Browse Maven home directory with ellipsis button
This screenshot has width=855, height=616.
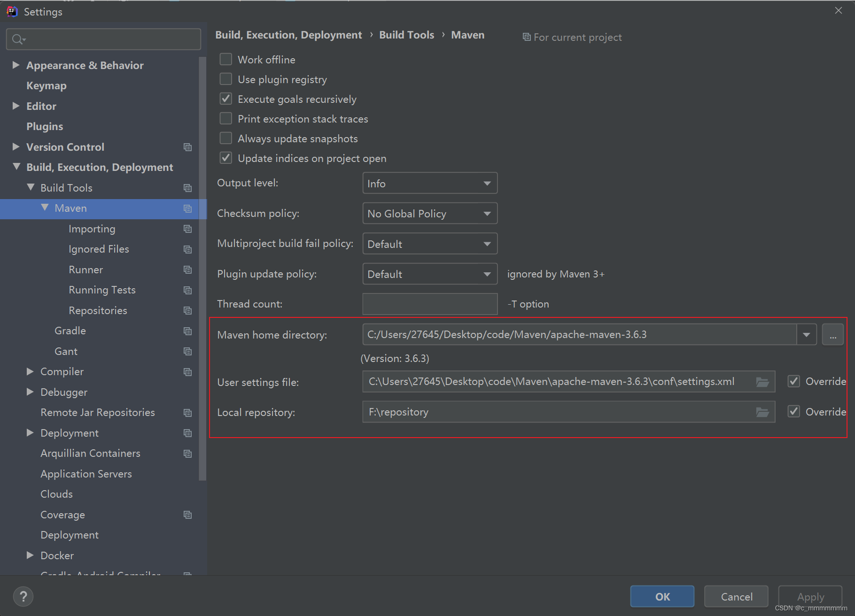[833, 335]
